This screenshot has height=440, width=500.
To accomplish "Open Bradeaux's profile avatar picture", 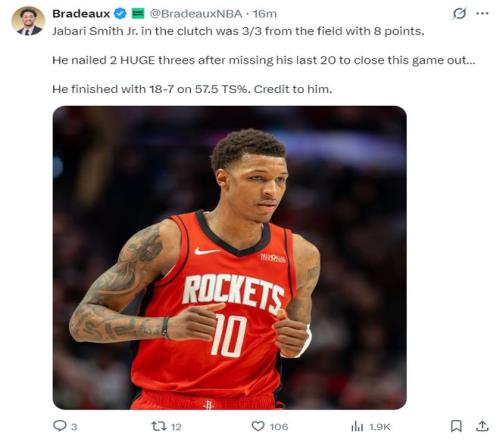I will point(28,21).
